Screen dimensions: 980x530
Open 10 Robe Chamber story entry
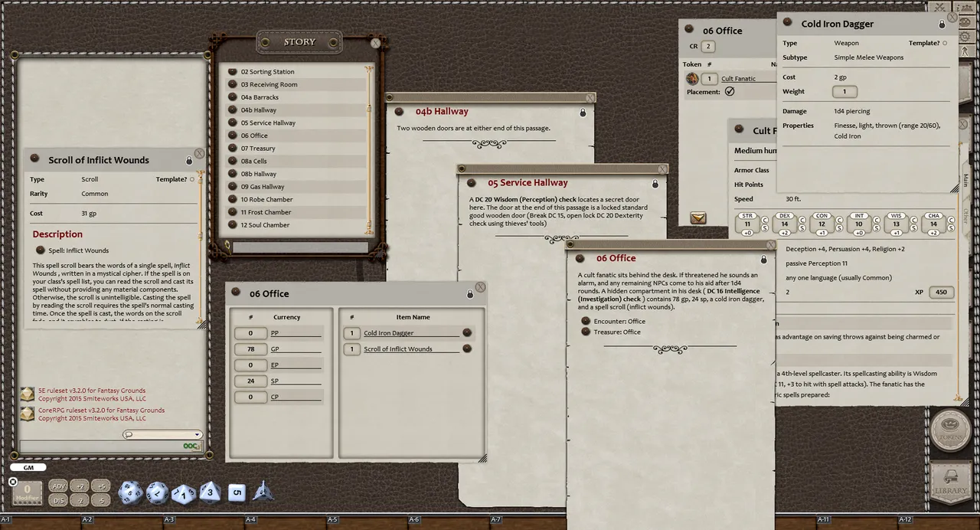click(266, 199)
